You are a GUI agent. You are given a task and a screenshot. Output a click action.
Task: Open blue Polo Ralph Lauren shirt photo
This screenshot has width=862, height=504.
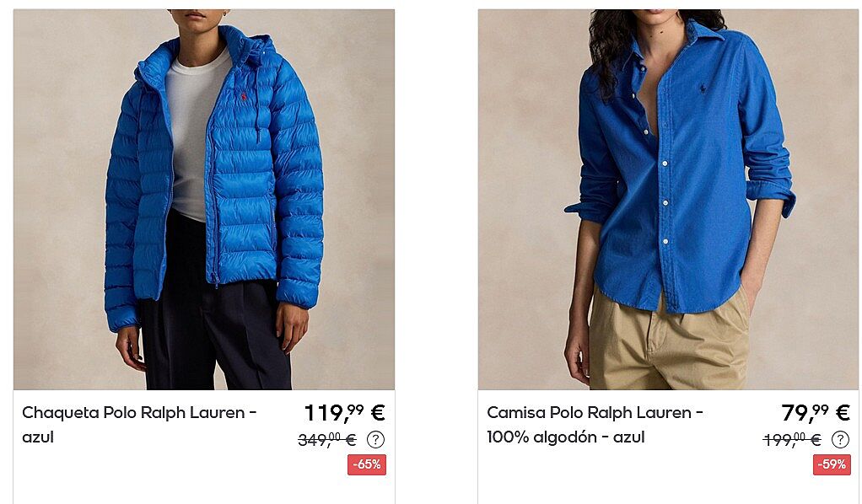tap(668, 200)
